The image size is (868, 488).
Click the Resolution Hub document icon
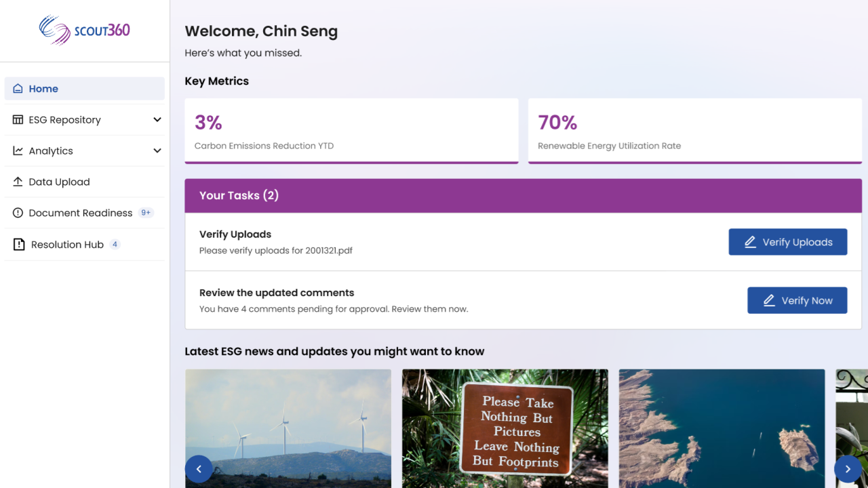pyautogui.click(x=19, y=245)
